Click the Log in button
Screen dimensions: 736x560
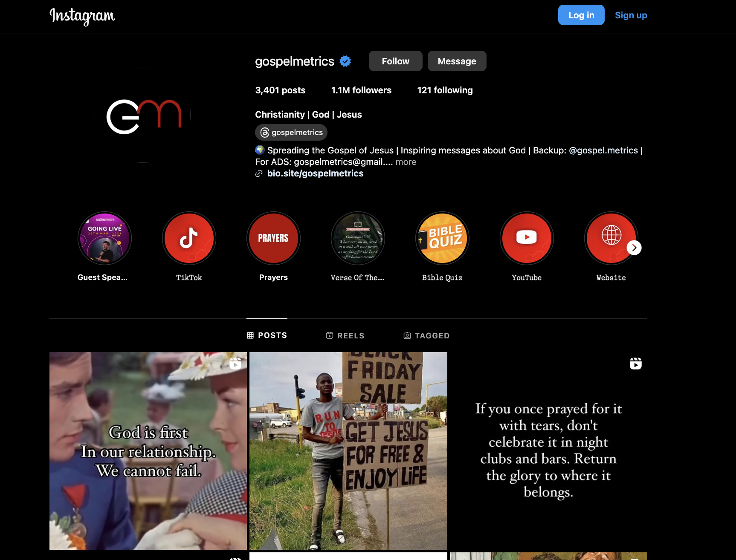coord(581,15)
